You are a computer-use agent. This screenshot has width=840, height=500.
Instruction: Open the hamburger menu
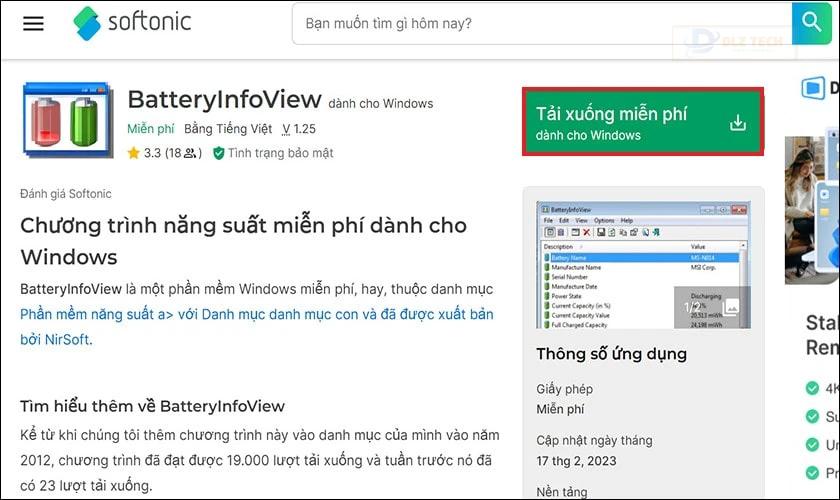point(33,23)
